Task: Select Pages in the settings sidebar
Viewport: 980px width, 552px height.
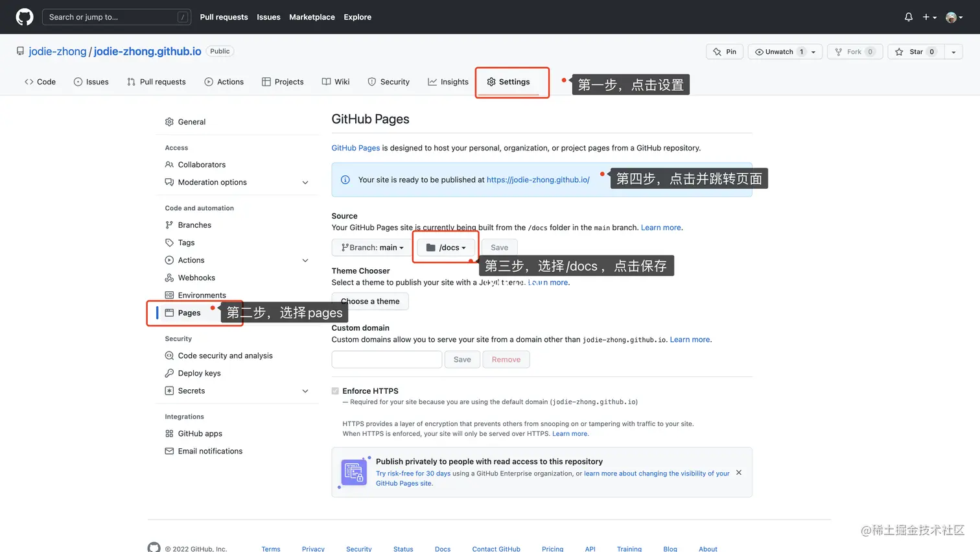Action: (x=189, y=313)
